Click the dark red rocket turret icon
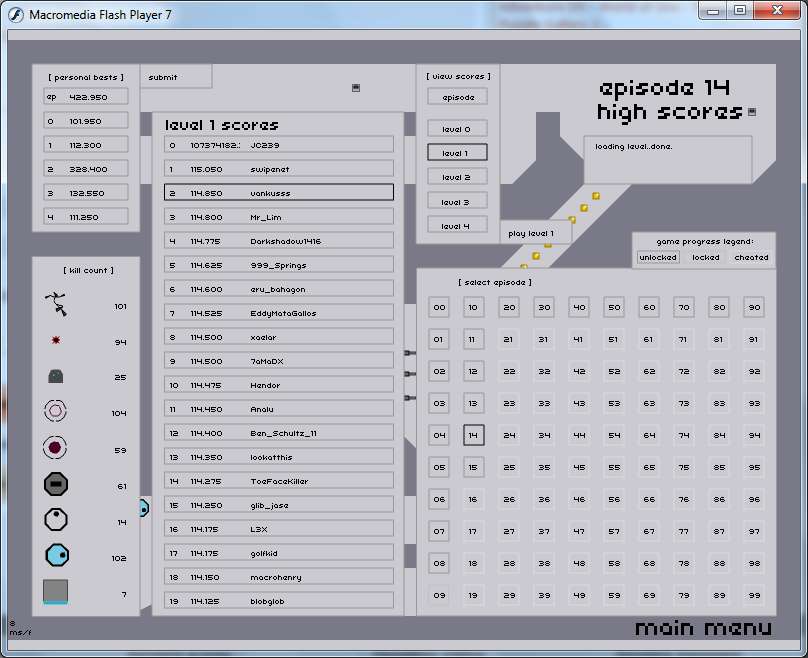 pos(56,448)
